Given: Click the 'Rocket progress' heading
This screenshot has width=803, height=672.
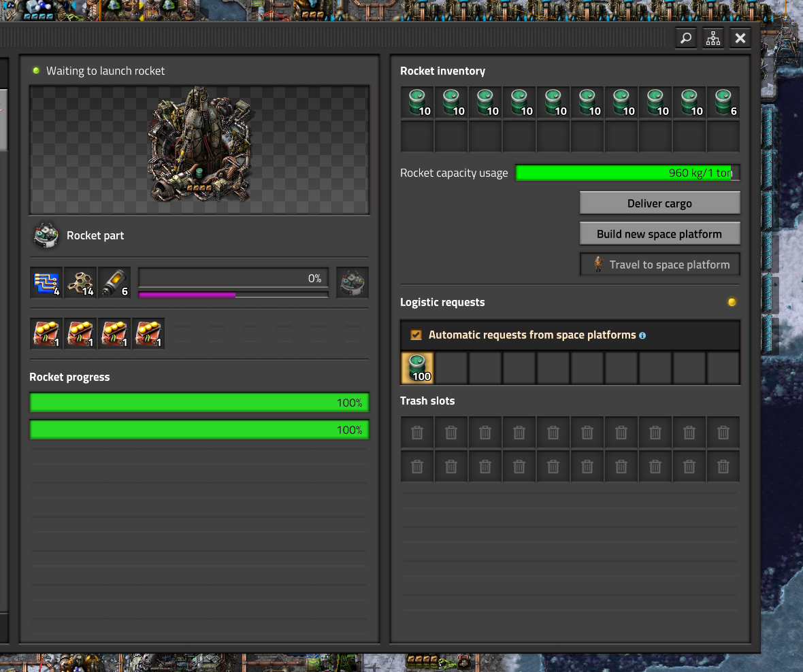Looking at the screenshot, I should pos(69,377).
